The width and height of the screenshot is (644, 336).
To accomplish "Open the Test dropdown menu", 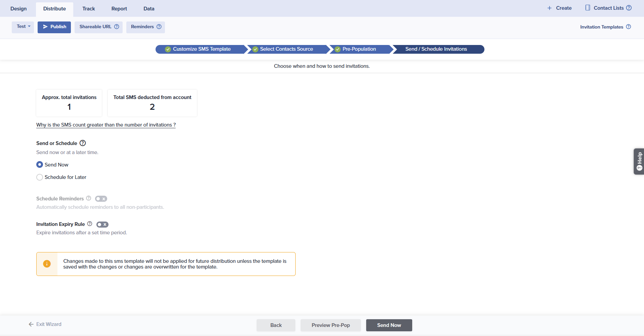I will [23, 27].
